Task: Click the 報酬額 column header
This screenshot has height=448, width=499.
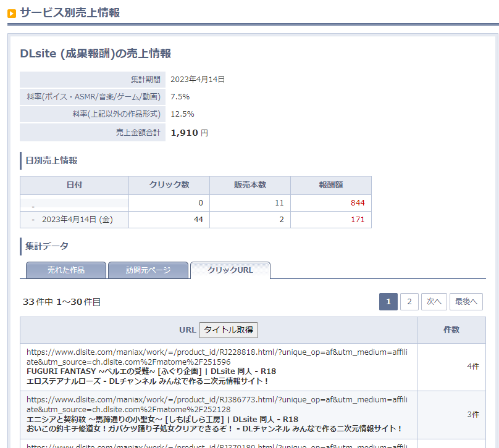Action: pyautogui.click(x=331, y=185)
